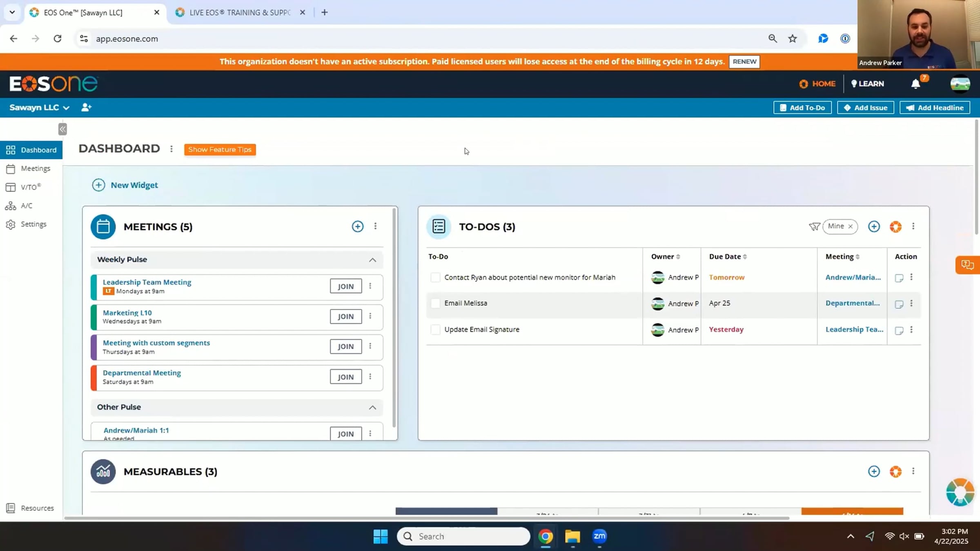The image size is (980, 551).
Task: Open the Zoom app in the taskbar
Action: tap(599, 536)
